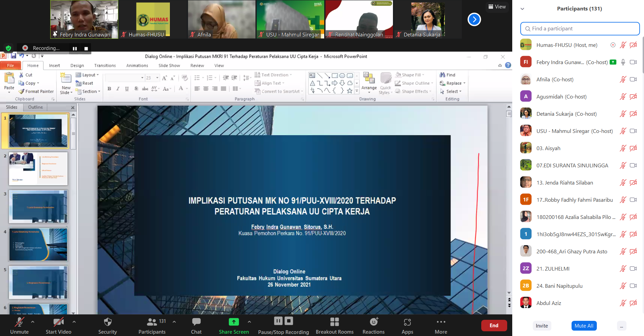Viewport: 644px width, 336px height.
Task: Open the Slide Show ribbon tab
Action: (x=169, y=65)
